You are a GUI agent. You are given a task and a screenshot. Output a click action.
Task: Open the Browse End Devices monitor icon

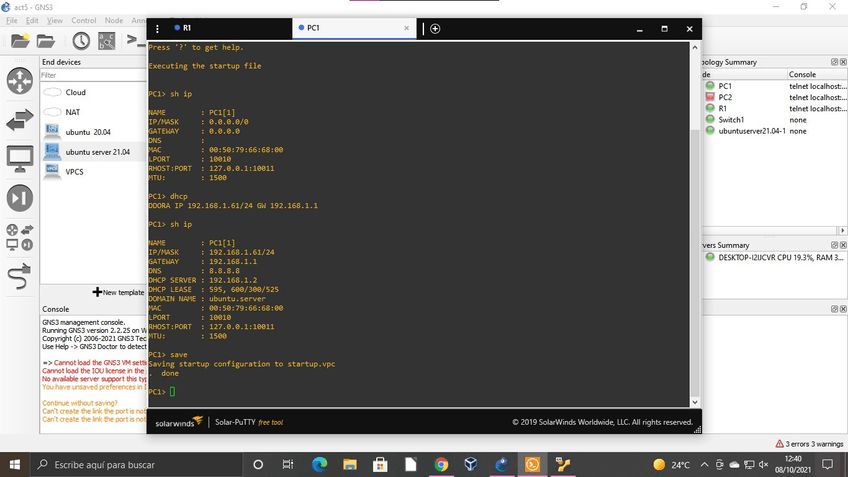click(x=20, y=158)
